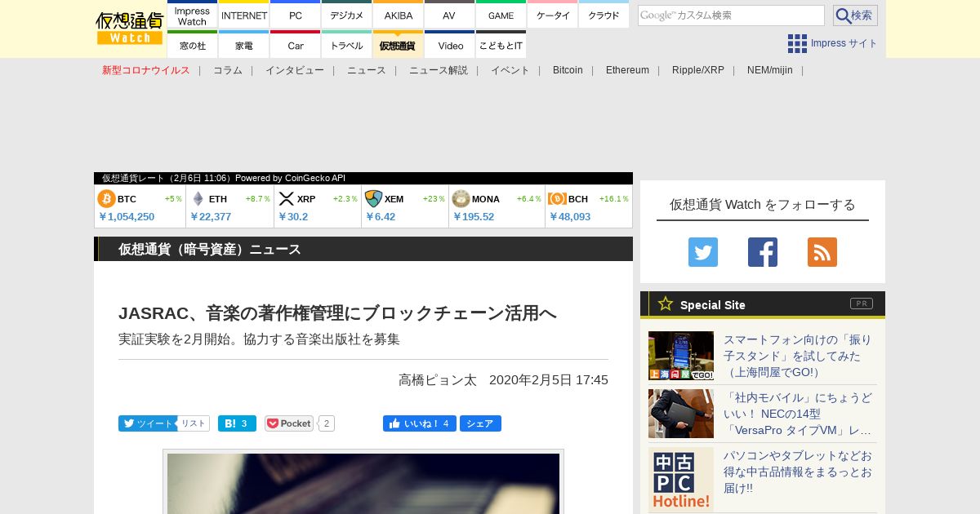Click the search magnifier button
The image size is (980, 514).
click(x=855, y=16)
